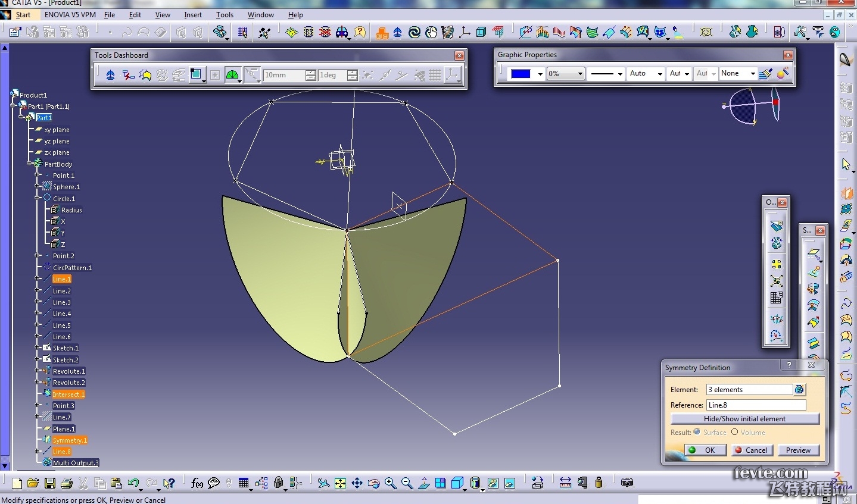
Task: Create a new document with the New icon
Action: click(17, 483)
